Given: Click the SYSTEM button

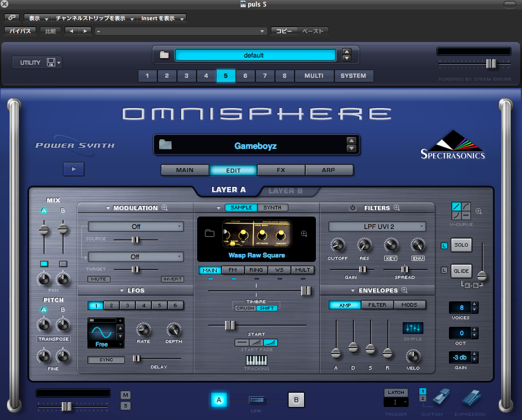Looking at the screenshot, I should point(353,76).
